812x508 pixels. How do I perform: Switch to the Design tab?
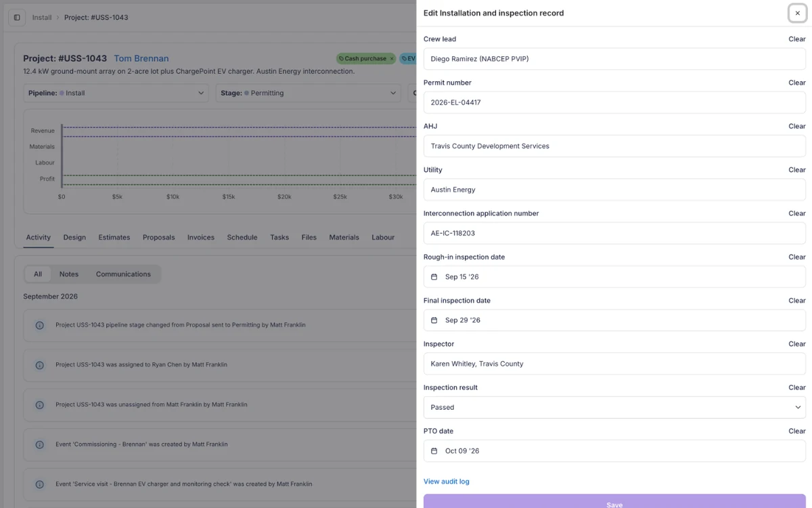click(x=74, y=238)
